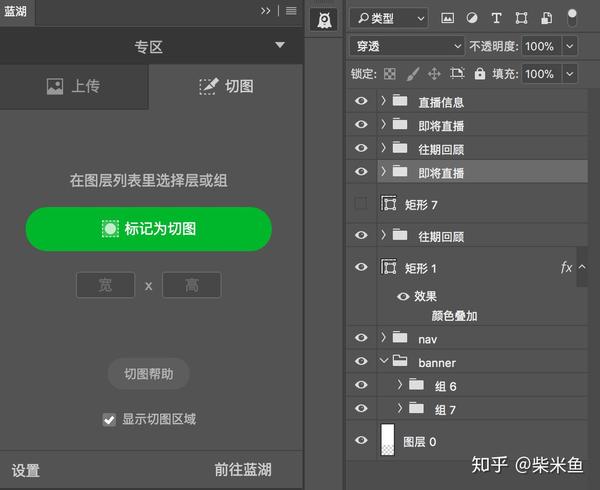
Task: Uncheck 显示切图区域 checkbox
Action: (x=109, y=420)
